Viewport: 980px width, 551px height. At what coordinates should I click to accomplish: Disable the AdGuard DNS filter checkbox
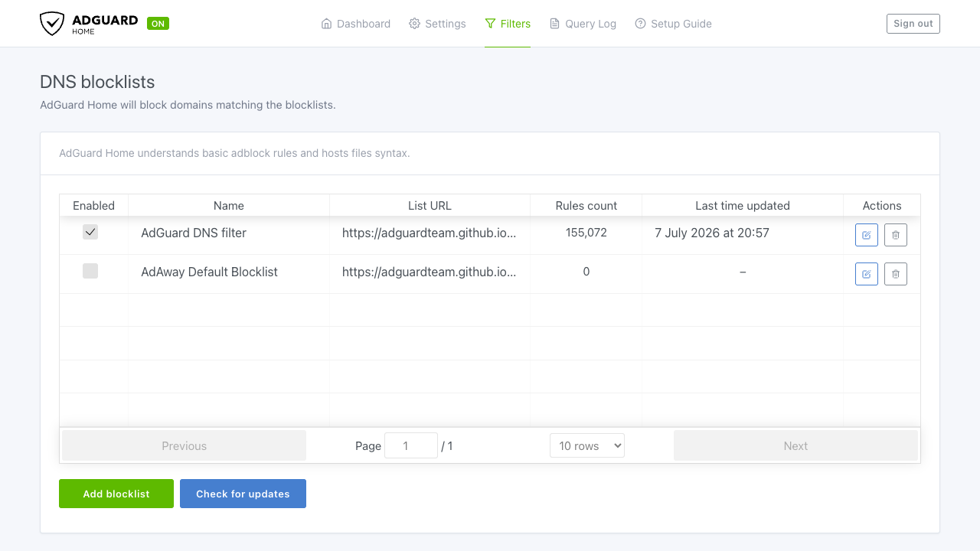pyautogui.click(x=90, y=232)
